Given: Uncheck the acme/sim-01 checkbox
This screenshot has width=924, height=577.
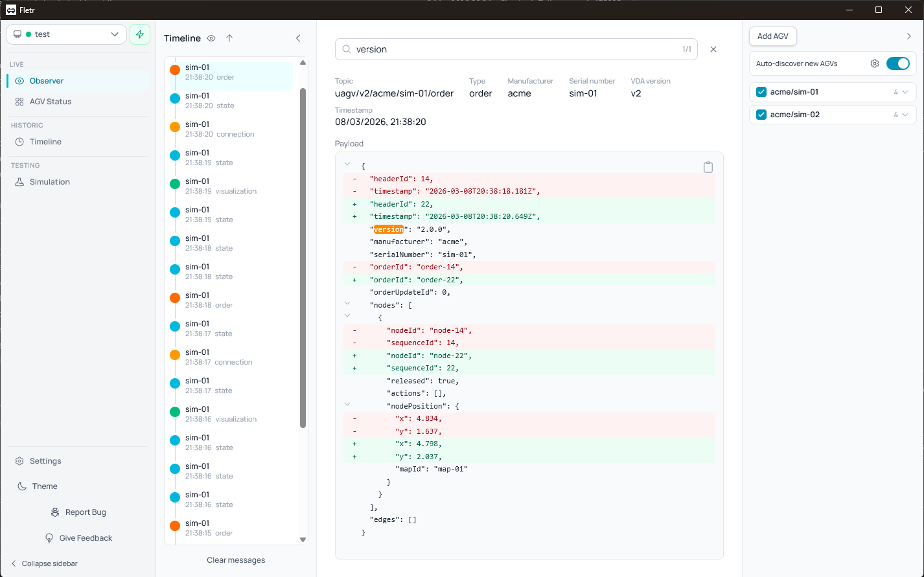Looking at the screenshot, I should tap(761, 92).
